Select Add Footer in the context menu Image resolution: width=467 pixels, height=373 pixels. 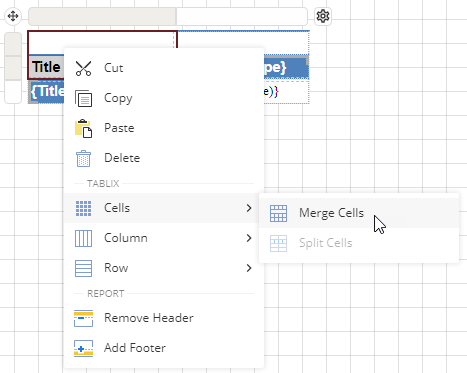(x=164, y=348)
